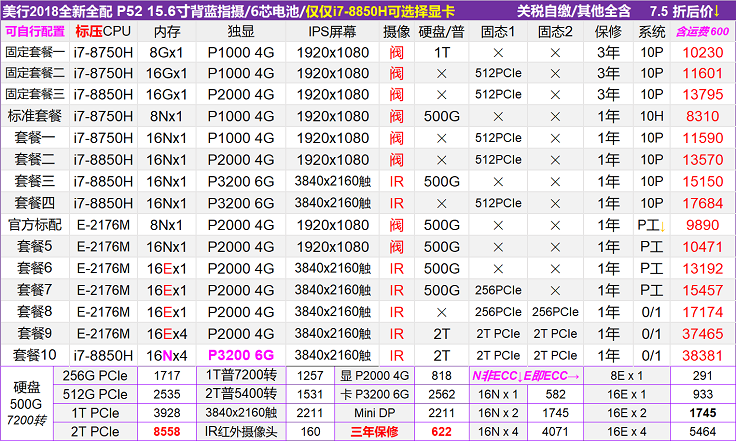Click the 固定套餐一 row label
The width and height of the screenshot is (736, 441).
pyautogui.click(x=35, y=52)
